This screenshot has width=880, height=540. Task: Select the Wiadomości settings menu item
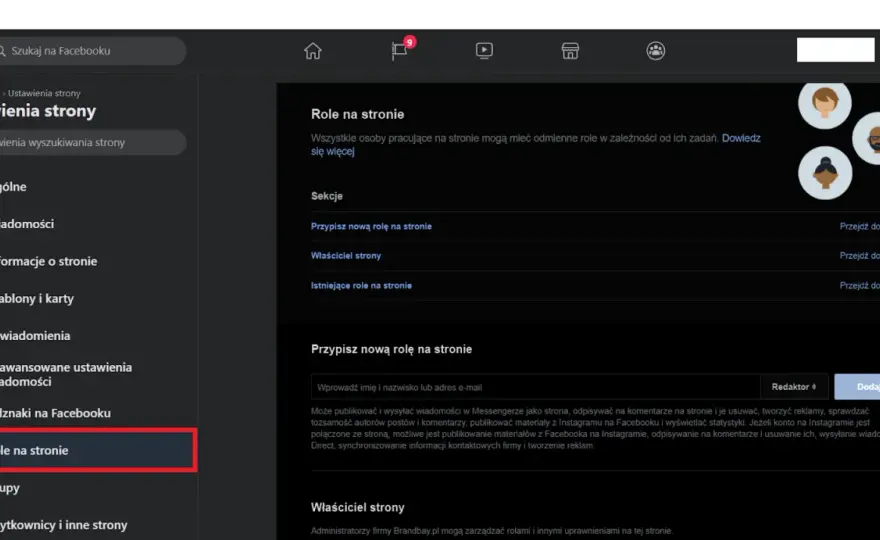coord(27,224)
